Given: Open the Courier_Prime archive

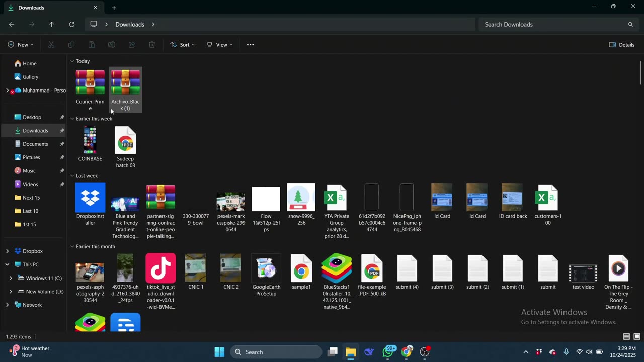Looking at the screenshot, I should [90, 90].
